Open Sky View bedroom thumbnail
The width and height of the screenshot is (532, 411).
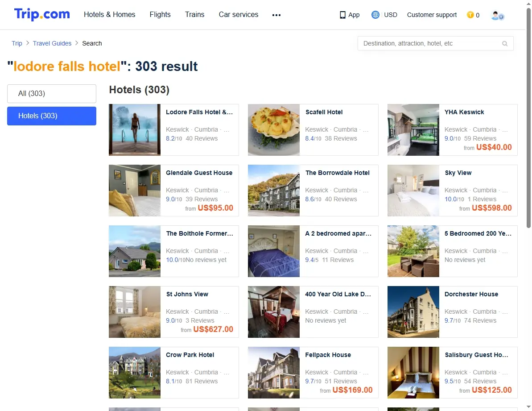point(413,191)
